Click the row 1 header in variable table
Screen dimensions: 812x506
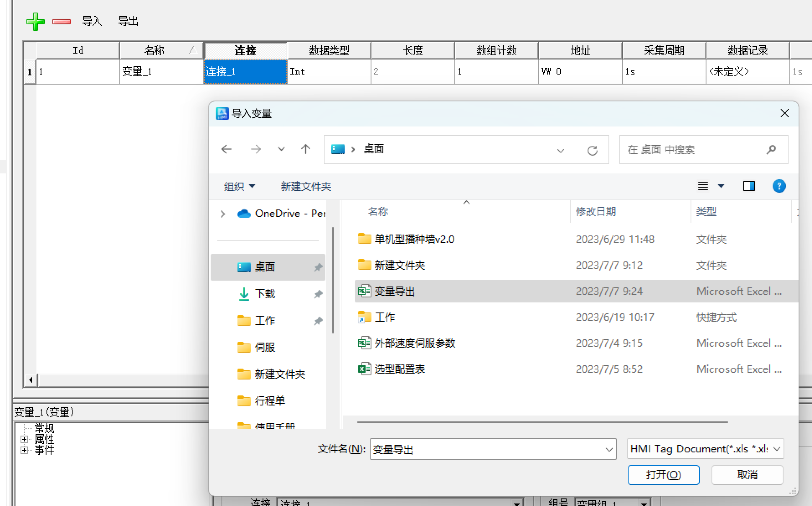click(30, 72)
